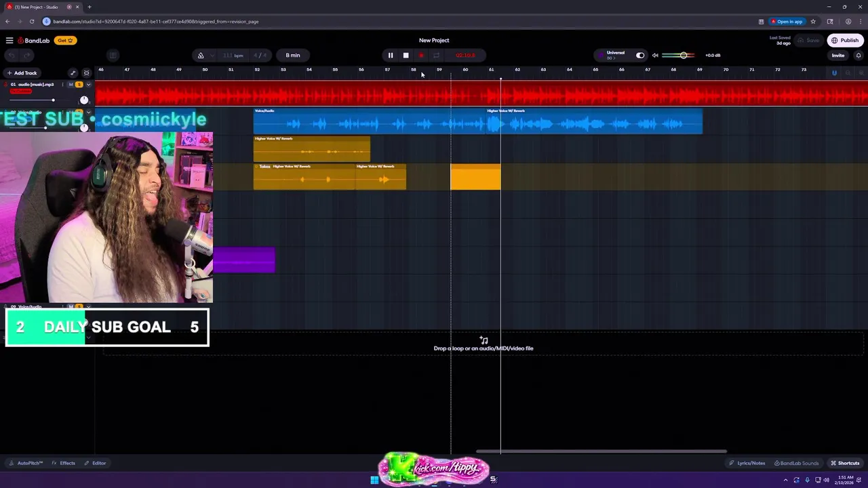Expand the metronome settings dropdown arrow
Image resolution: width=868 pixels, height=488 pixels.
(212, 56)
